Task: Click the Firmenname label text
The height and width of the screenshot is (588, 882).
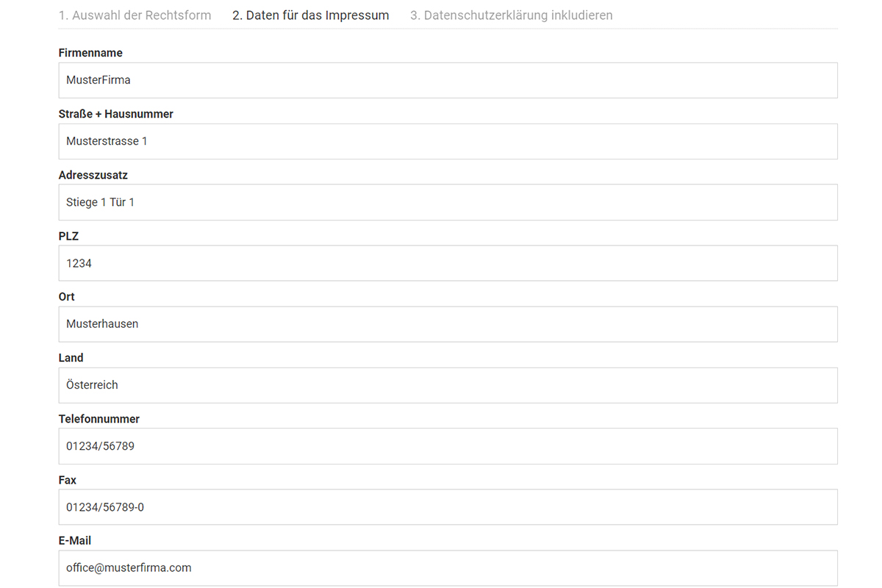Action: click(90, 53)
